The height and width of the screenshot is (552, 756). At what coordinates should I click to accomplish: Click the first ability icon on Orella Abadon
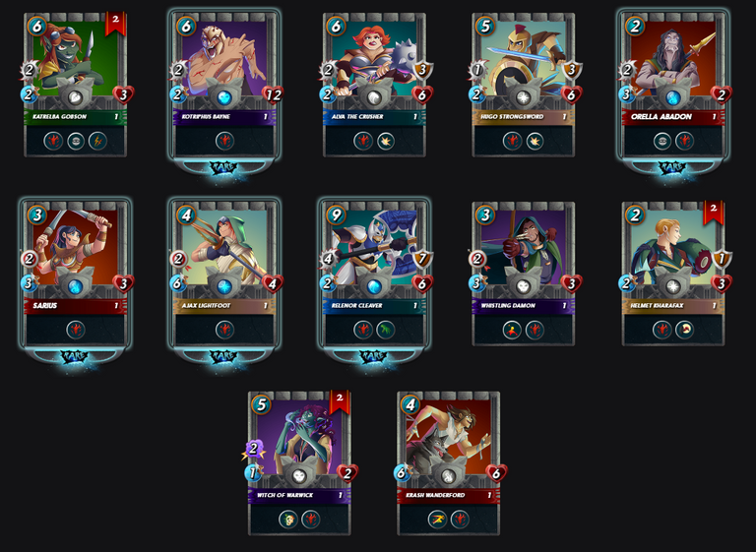pyautogui.click(x=661, y=142)
